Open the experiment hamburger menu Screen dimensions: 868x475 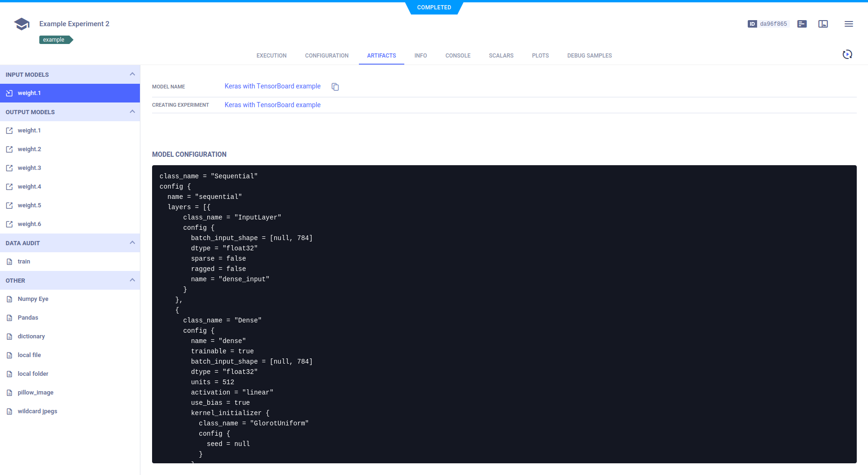(x=849, y=24)
